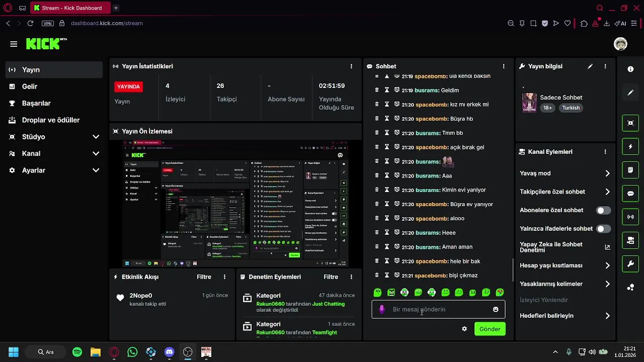This screenshot has width=644, height=362.
Task: Open Başarılar in the left sidebar
Action: point(54,103)
